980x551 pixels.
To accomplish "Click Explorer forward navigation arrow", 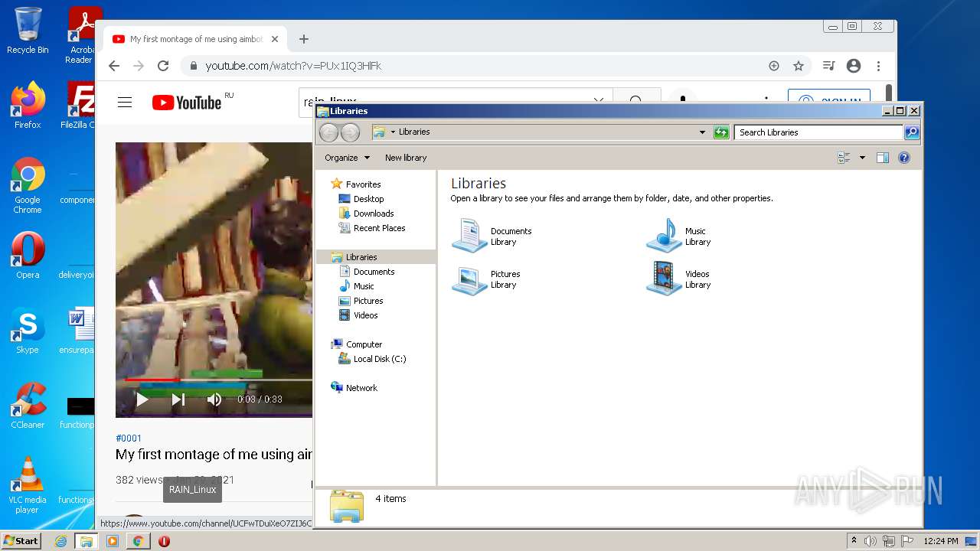I will tap(350, 132).
